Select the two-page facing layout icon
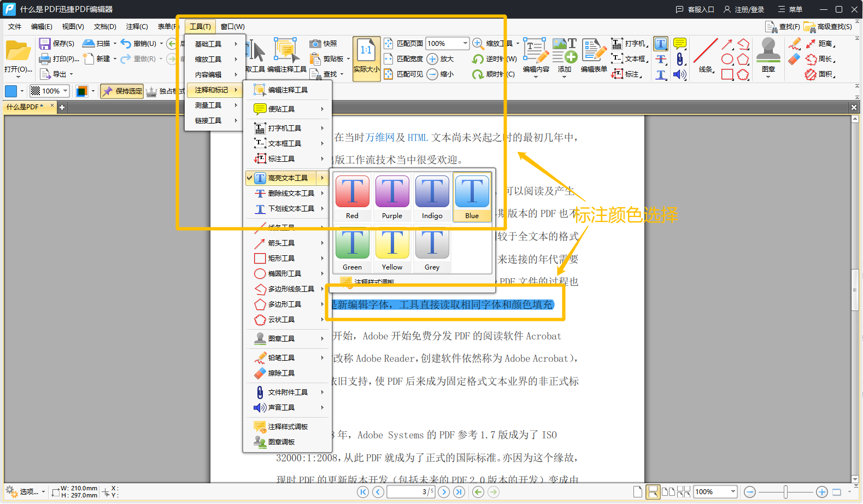Screen dimensions: 863x504 668,492
